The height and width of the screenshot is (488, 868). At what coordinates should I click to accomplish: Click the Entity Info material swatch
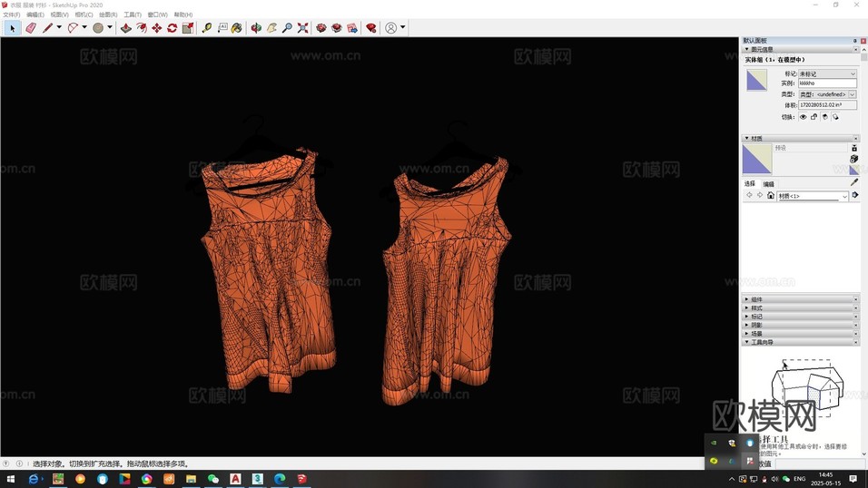pyautogui.click(x=756, y=80)
